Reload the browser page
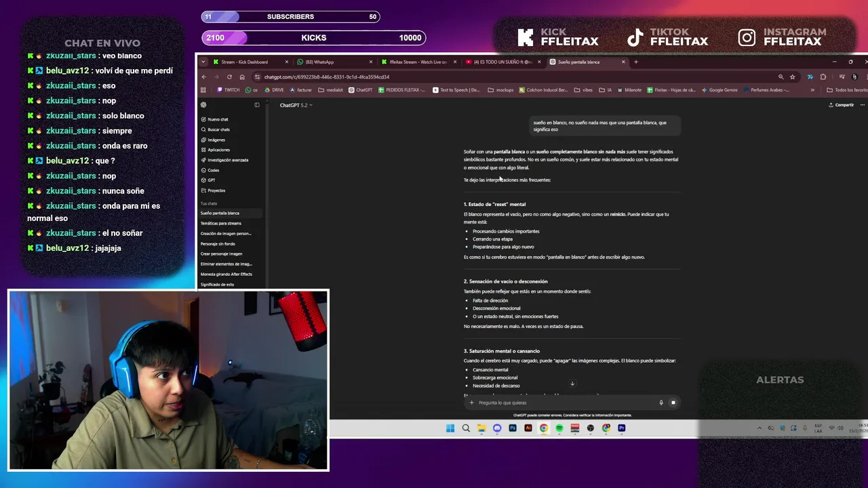Screen dimensions: 868x488 [x=229, y=77]
